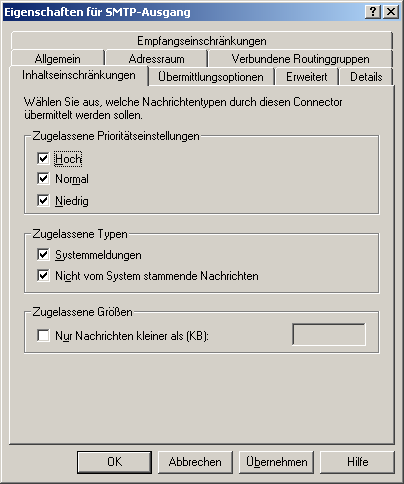
Task: Switch to the Übermittlungsoptionen tab
Action: pyautogui.click(x=211, y=77)
